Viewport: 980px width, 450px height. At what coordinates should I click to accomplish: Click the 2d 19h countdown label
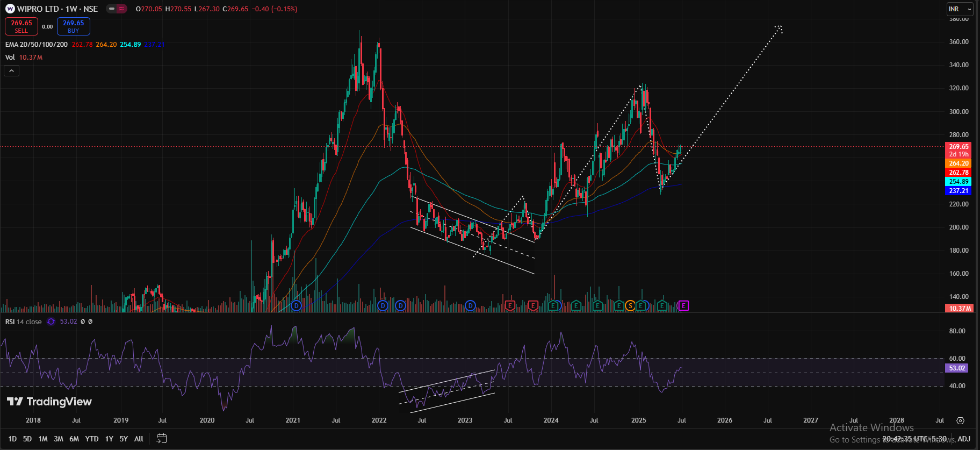click(959, 154)
